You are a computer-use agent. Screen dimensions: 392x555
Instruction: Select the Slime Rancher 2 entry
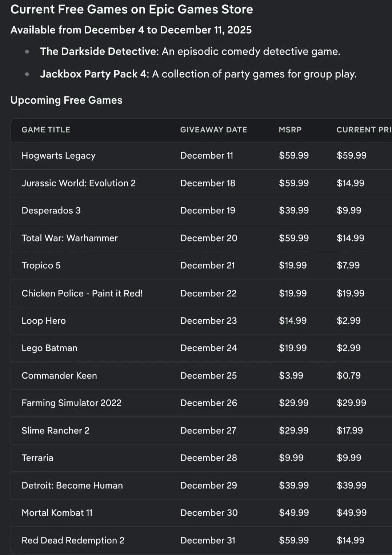[x=55, y=431]
